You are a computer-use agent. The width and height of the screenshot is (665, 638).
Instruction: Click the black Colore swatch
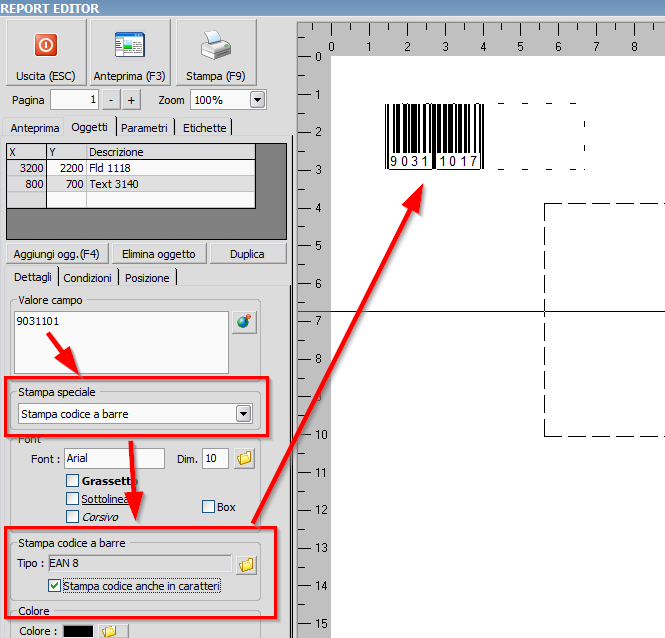coord(78,631)
